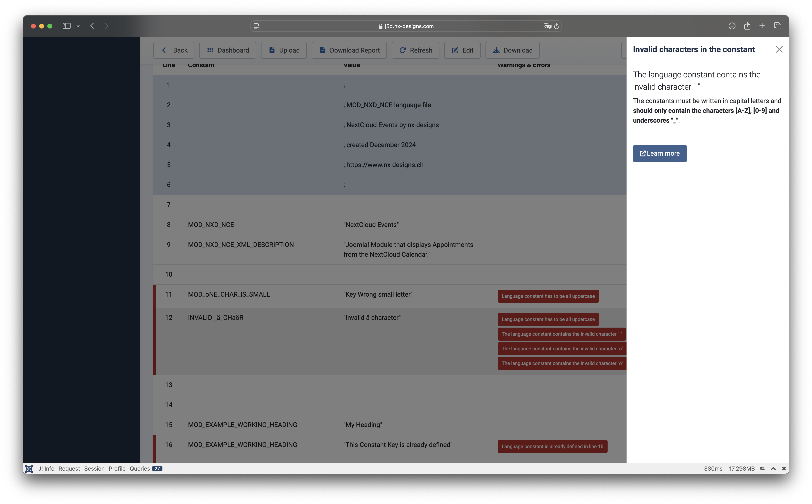Screen dimensions: 812x504
Task: Click the page reload icon in address bar
Action: coord(556,26)
